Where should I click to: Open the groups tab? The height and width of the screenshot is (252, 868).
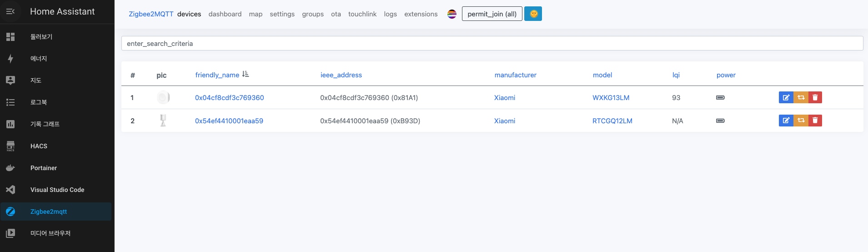313,14
